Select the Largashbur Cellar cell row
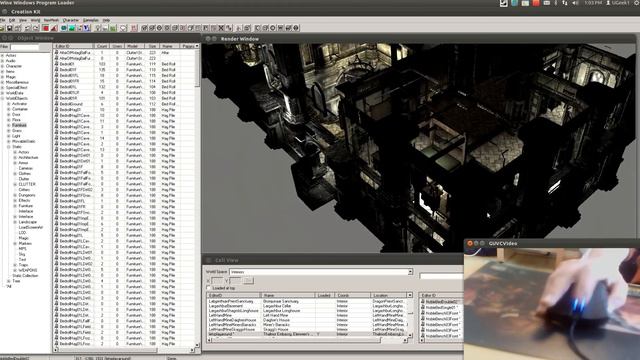 (308, 306)
